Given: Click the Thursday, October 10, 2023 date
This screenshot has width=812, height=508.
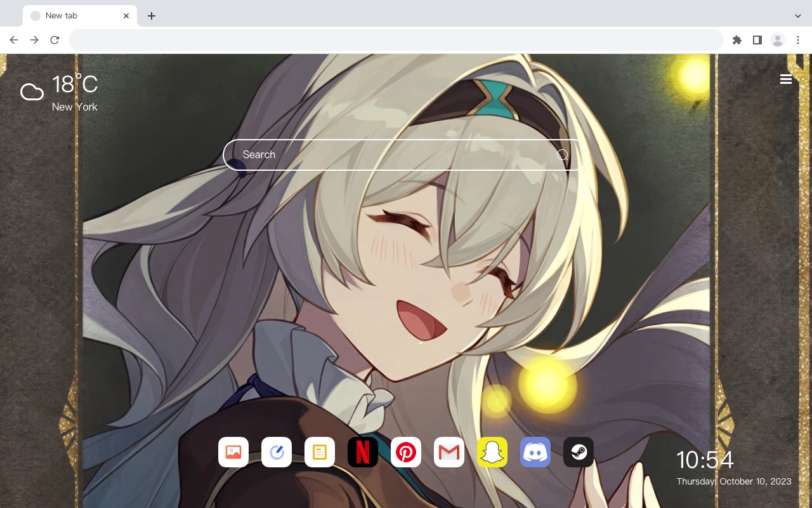Looking at the screenshot, I should click(734, 481).
